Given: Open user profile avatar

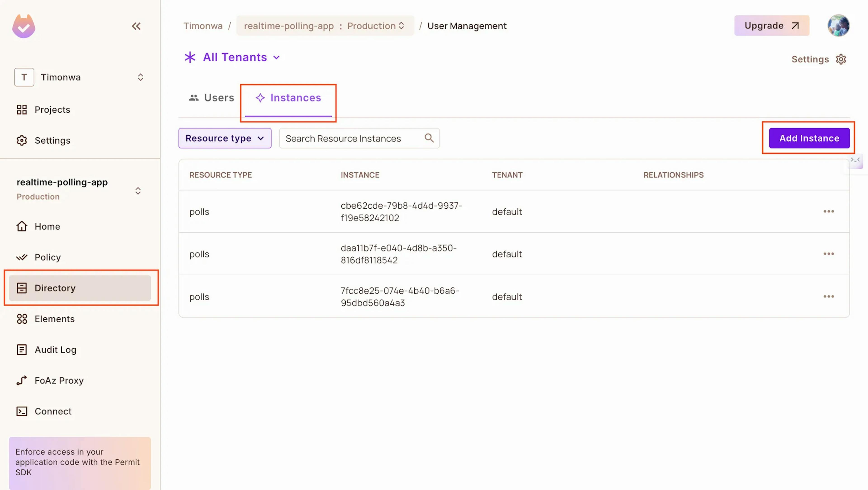Looking at the screenshot, I should pos(838,26).
